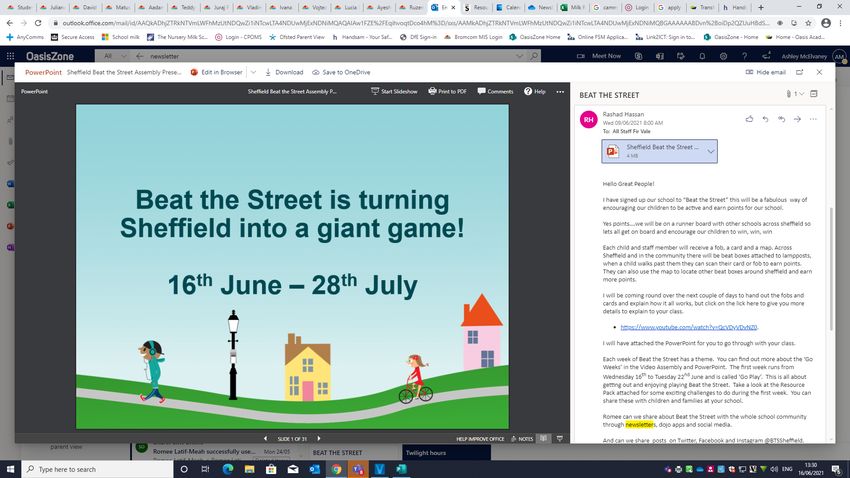Open the School milk bookmark
850x478 pixels.
120,37
